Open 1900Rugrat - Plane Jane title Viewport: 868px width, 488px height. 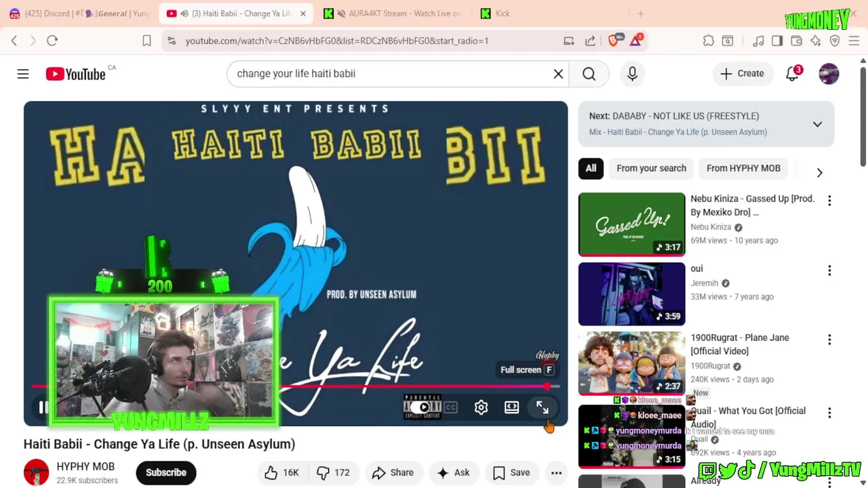click(740, 344)
